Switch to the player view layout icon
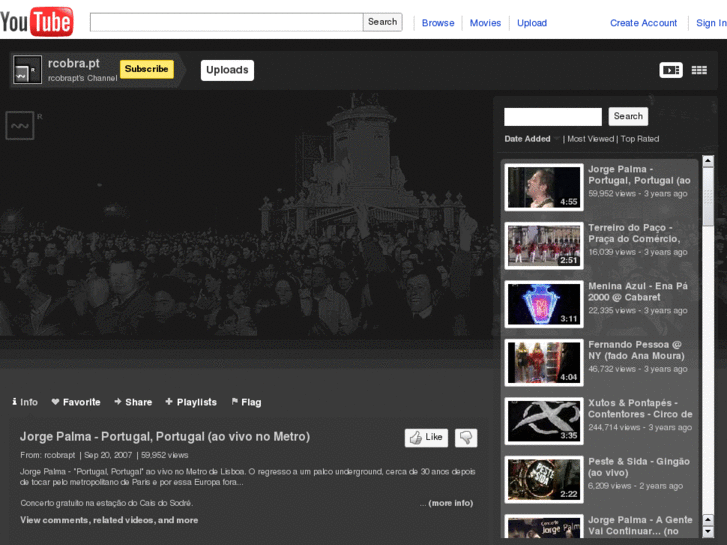The height and width of the screenshot is (545, 727). (x=670, y=70)
